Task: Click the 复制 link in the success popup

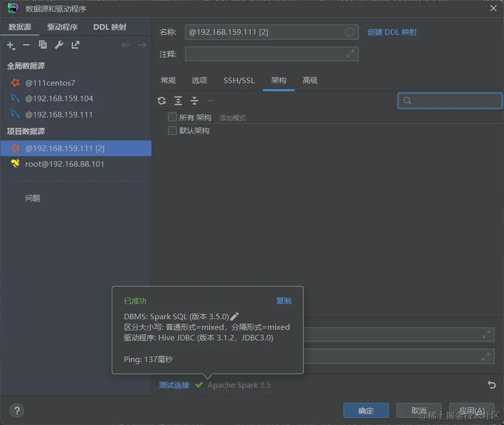Action: pyautogui.click(x=283, y=301)
